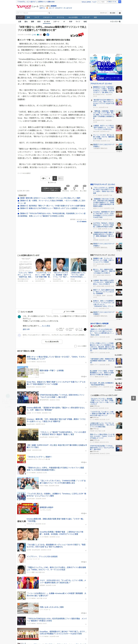Open マイページ link
The image size is (138, 644).
103,13
